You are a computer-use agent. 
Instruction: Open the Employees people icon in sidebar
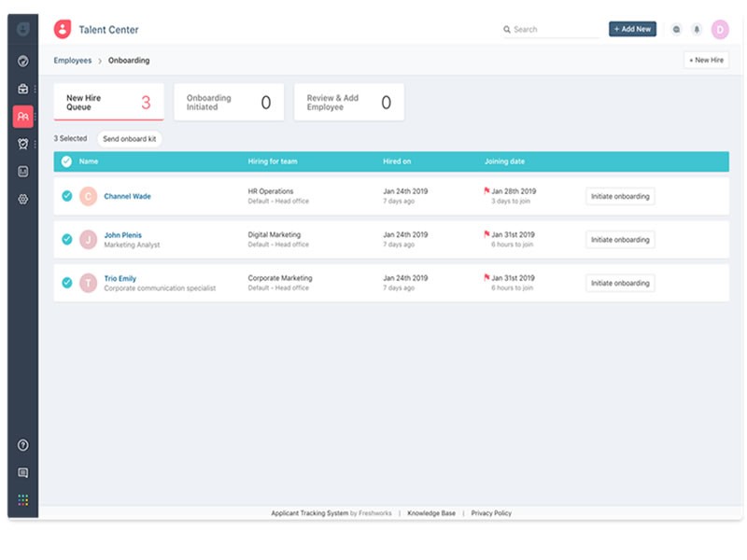[x=21, y=114]
